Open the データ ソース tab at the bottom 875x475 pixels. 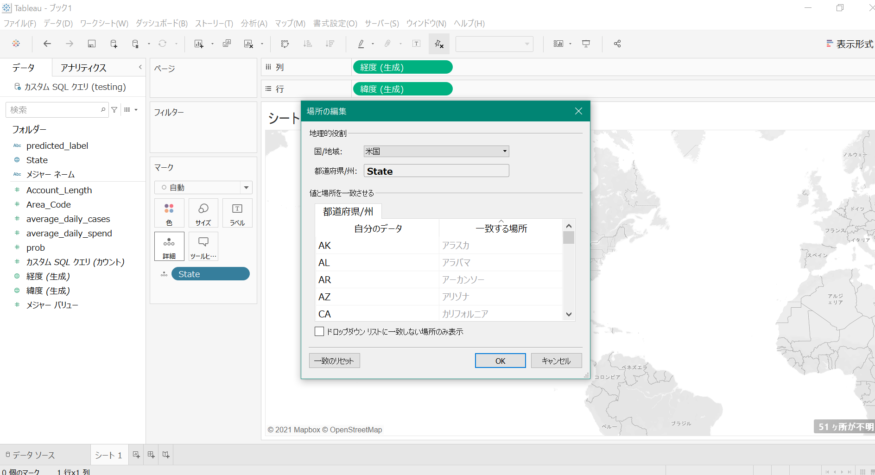click(30, 455)
